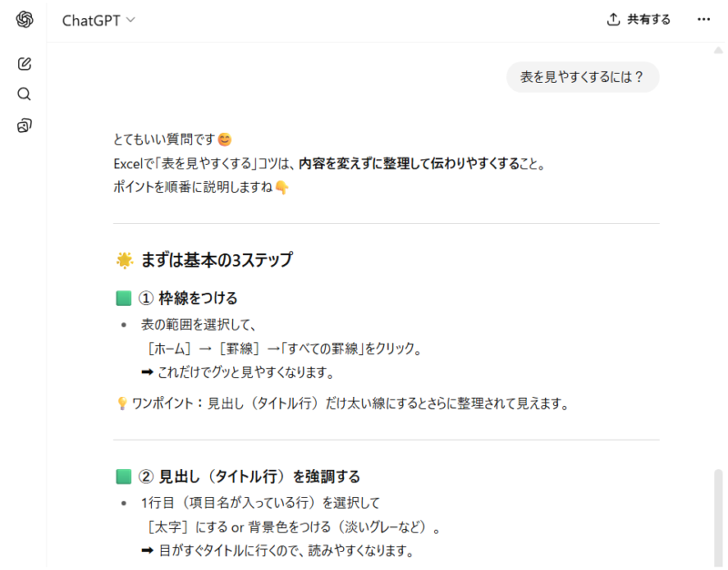Click the smiling emoji after とてもいい質問です
This screenshot has height=570, width=728.
click(225, 139)
